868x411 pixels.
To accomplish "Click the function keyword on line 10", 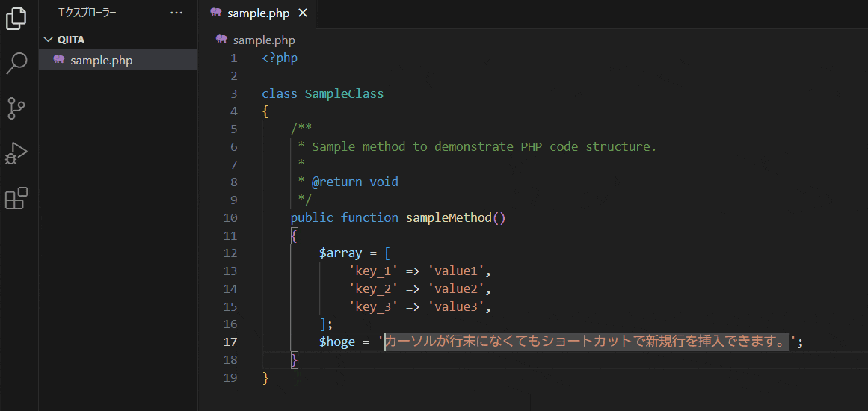I will click(370, 217).
